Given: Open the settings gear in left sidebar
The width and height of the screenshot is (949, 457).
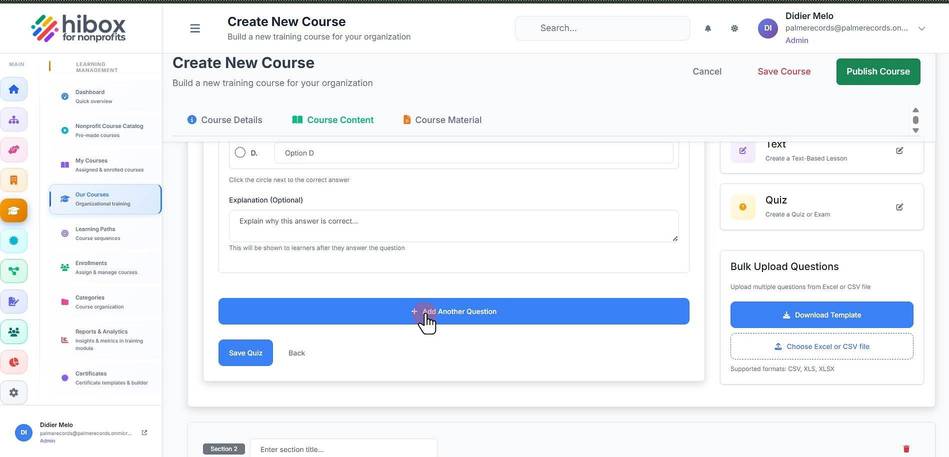Looking at the screenshot, I should [x=13, y=392].
